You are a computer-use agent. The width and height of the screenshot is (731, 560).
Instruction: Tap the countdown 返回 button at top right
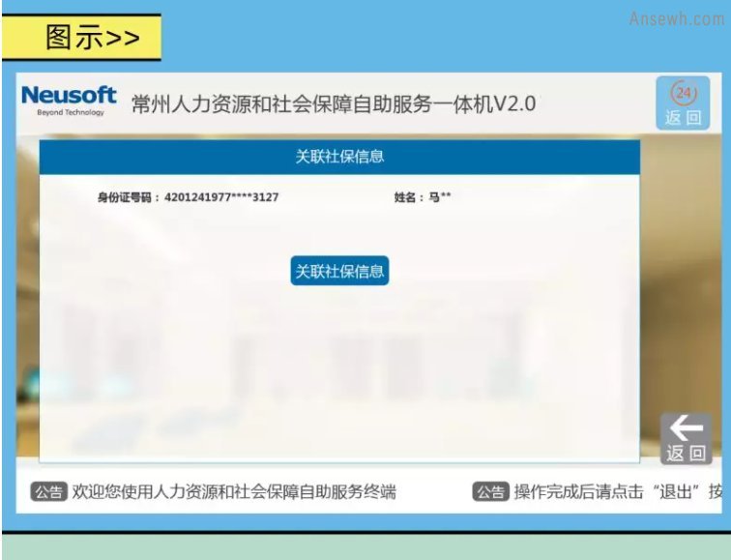point(683,103)
